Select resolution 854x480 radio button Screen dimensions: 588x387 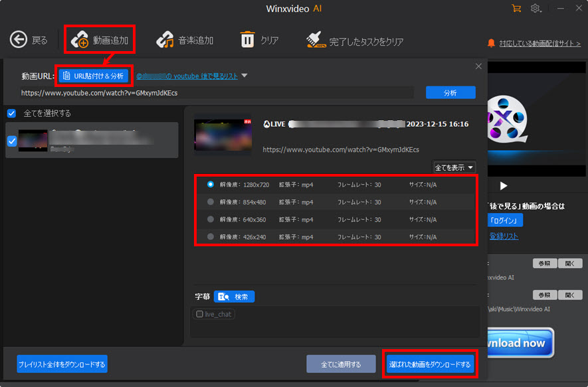[x=211, y=202]
